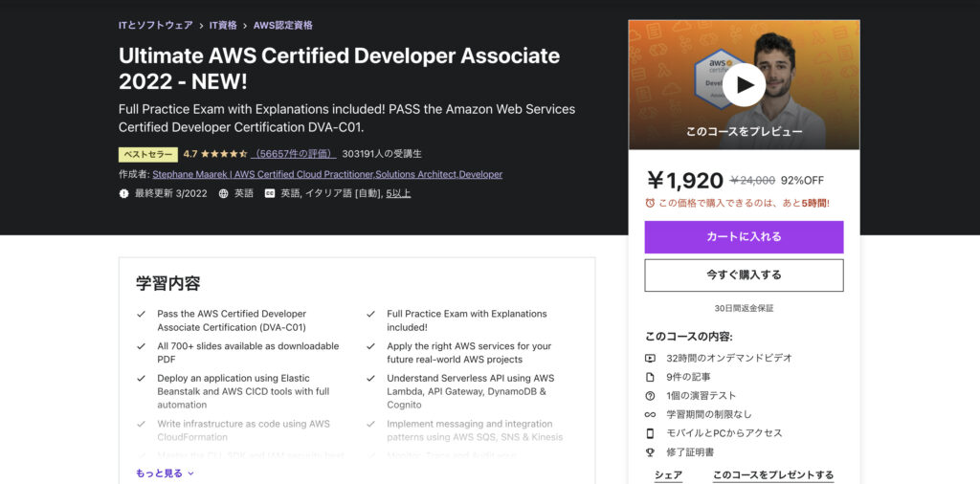Open the 56657件の評価 ratings link
This screenshot has width=980, height=484.
click(294, 154)
